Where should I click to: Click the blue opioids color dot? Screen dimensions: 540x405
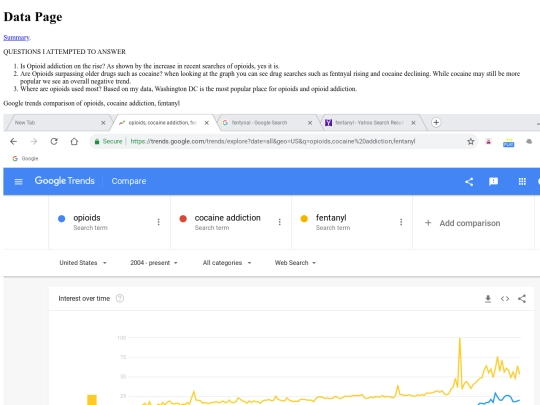coord(62,218)
